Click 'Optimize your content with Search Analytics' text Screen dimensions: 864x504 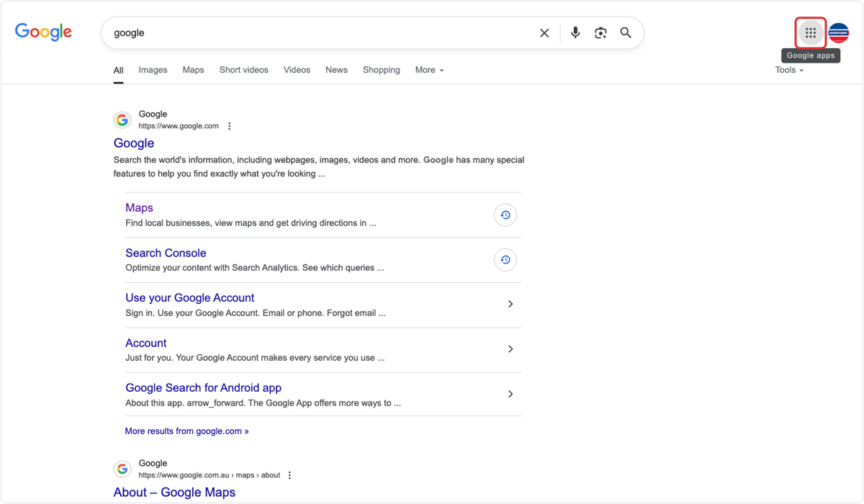click(254, 268)
